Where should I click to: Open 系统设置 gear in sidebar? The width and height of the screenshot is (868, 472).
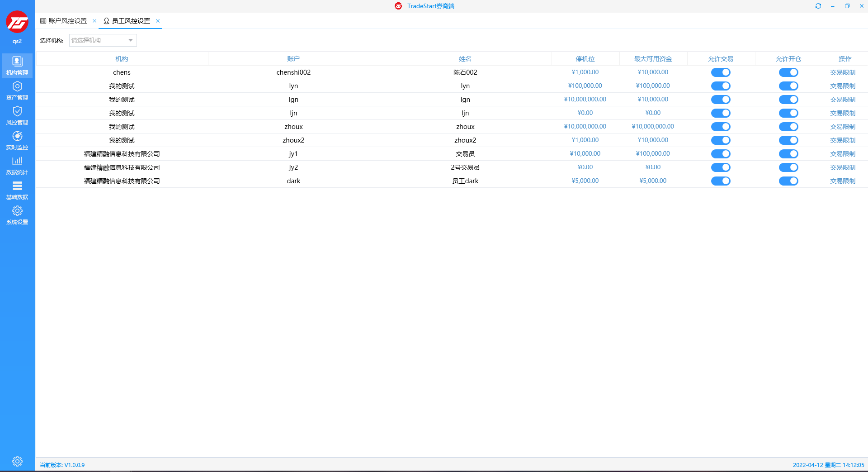[17, 215]
